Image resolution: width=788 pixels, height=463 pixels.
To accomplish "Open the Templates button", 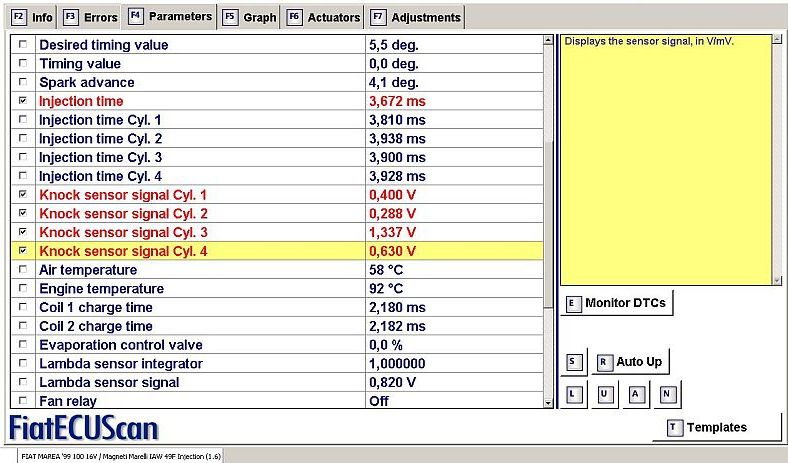I will [717, 427].
